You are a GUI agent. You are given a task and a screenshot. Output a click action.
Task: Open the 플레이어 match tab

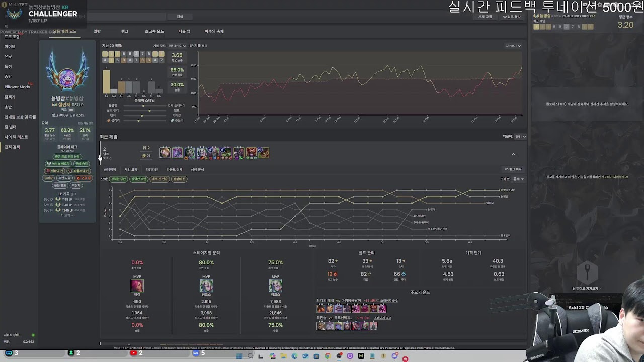point(110,170)
